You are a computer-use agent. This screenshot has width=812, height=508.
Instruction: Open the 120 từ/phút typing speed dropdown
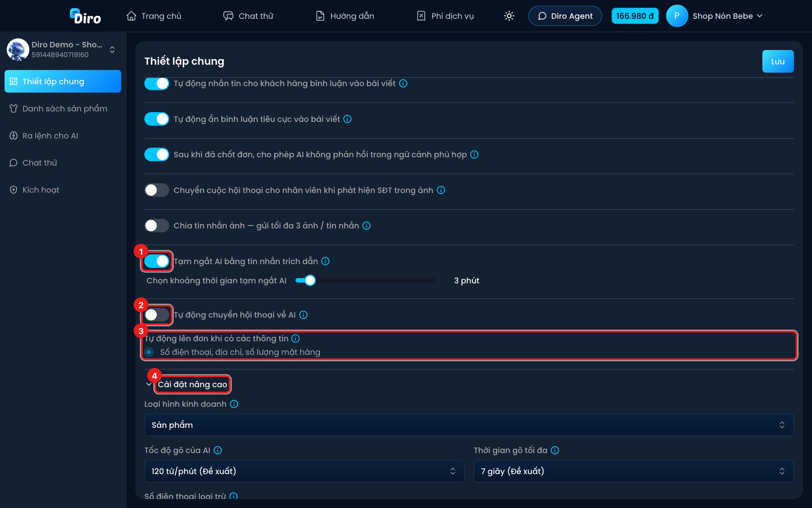point(304,471)
